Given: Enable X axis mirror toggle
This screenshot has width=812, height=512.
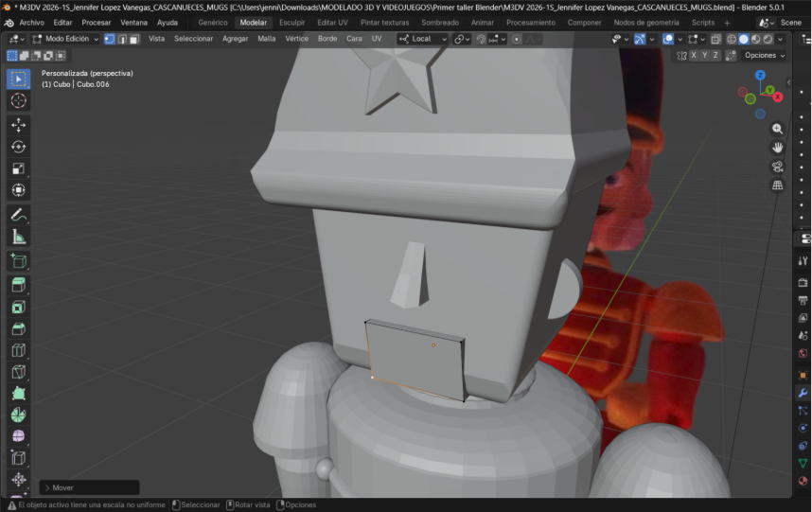Looking at the screenshot, I should (x=694, y=56).
